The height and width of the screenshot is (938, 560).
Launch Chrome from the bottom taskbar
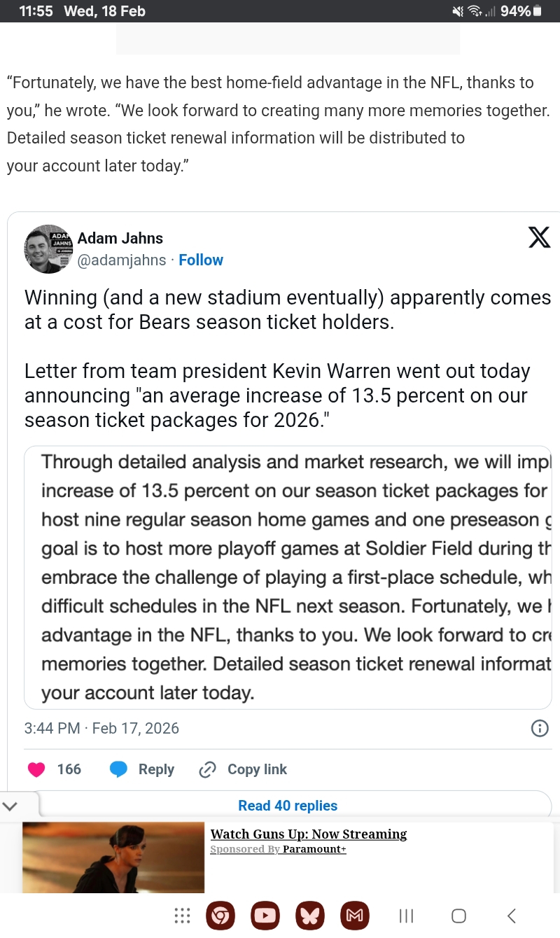tap(220, 916)
